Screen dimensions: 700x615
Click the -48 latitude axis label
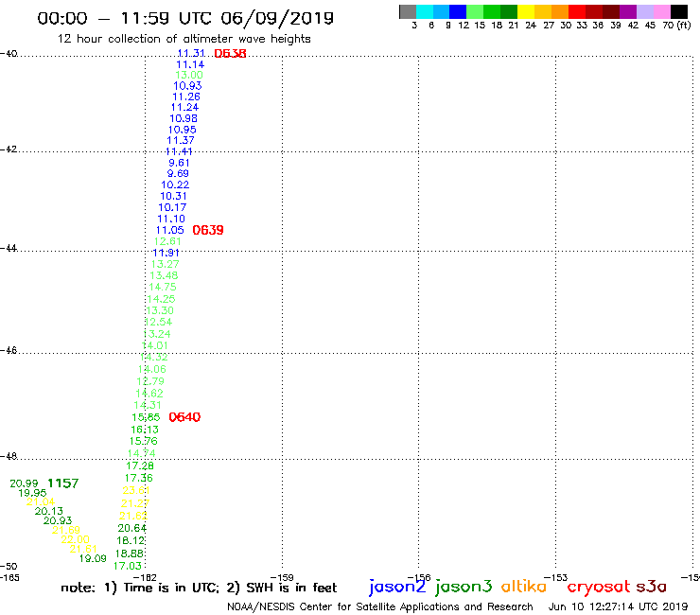click(9, 456)
